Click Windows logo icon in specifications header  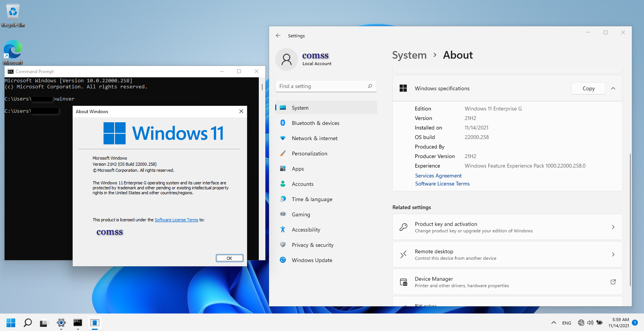(x=403, y=88)
